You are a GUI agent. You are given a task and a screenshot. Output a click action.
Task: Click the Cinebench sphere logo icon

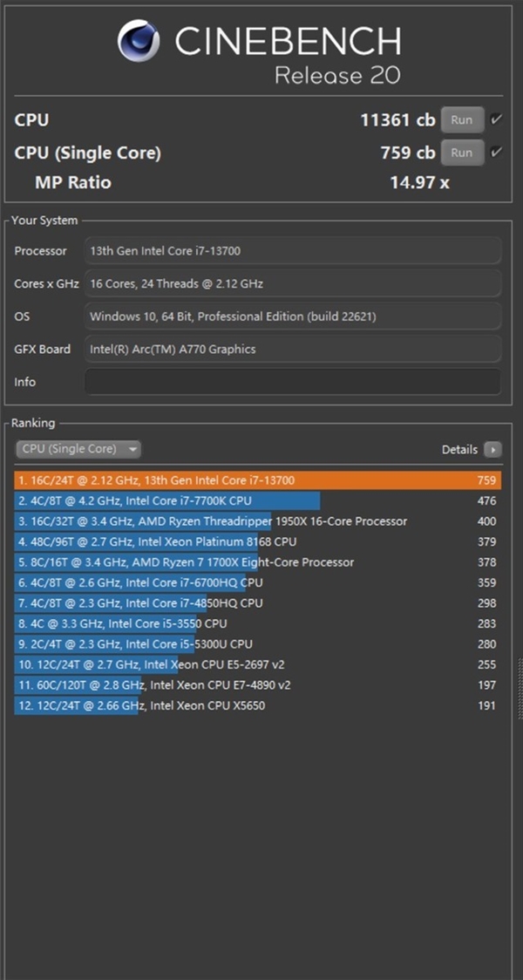[x=138, y=41]
